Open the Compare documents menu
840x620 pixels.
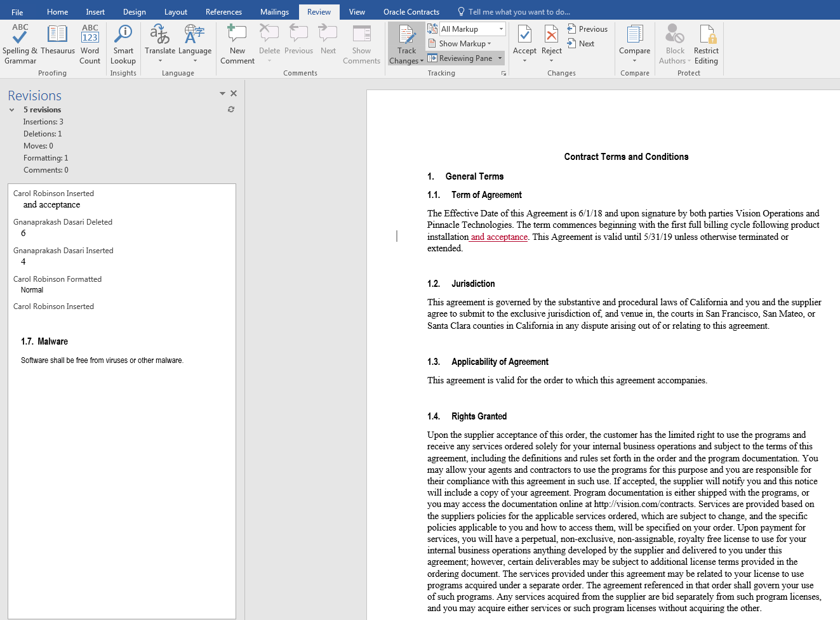[634, 44]
